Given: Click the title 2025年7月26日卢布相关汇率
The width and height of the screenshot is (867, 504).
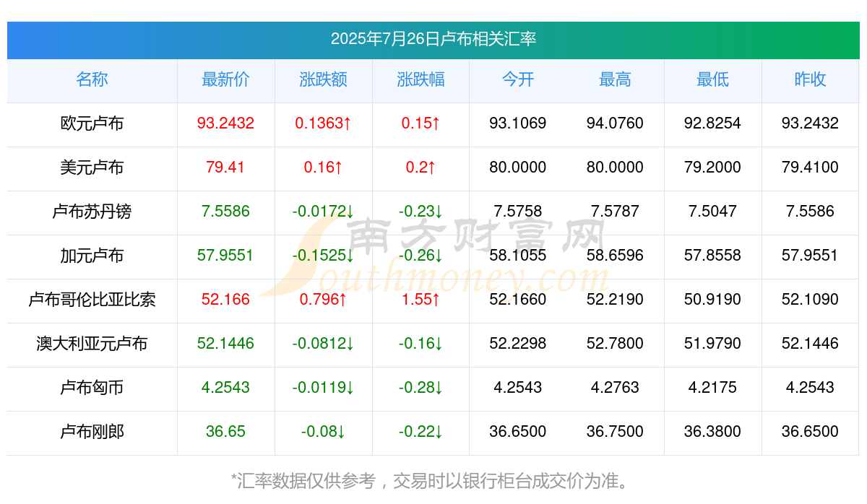Looking at the screenshot, I should 433,39.
